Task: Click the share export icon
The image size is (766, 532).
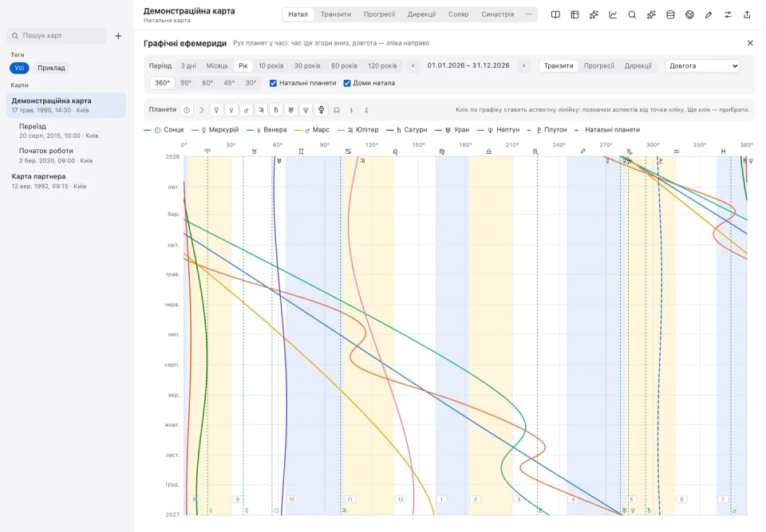Action: coord(747,14)
